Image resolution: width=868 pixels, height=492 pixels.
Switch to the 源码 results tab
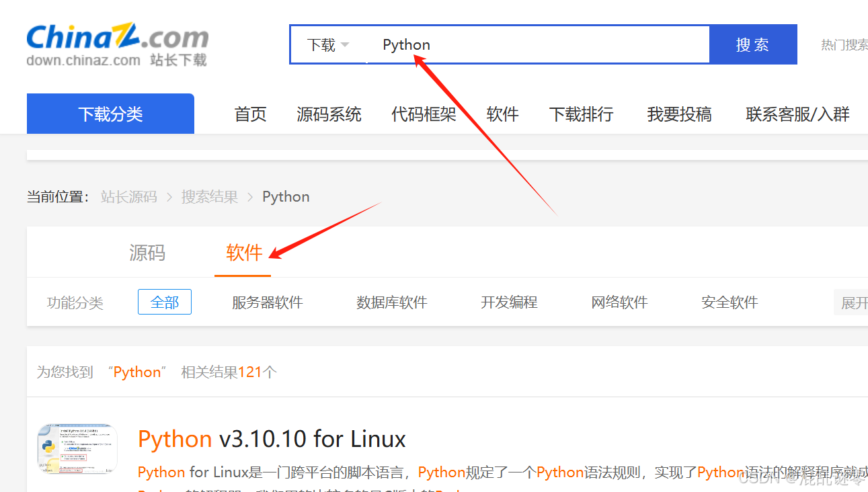point(147,253)
